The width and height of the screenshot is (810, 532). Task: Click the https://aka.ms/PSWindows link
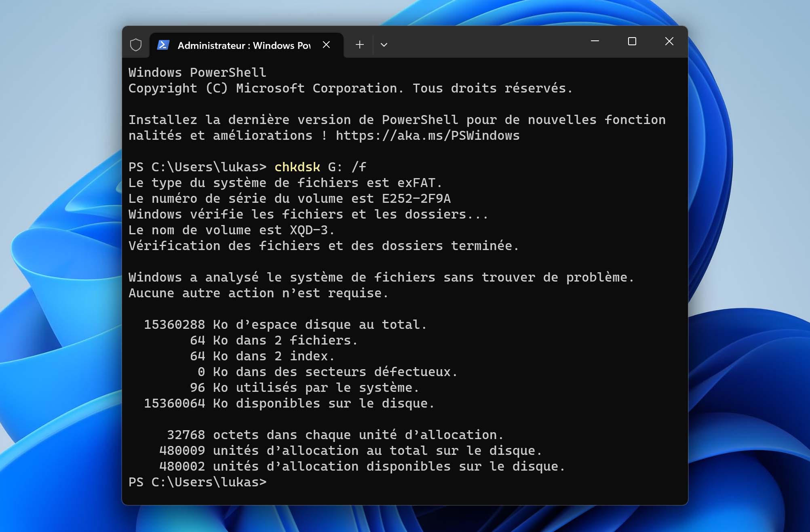click(428, 136)
